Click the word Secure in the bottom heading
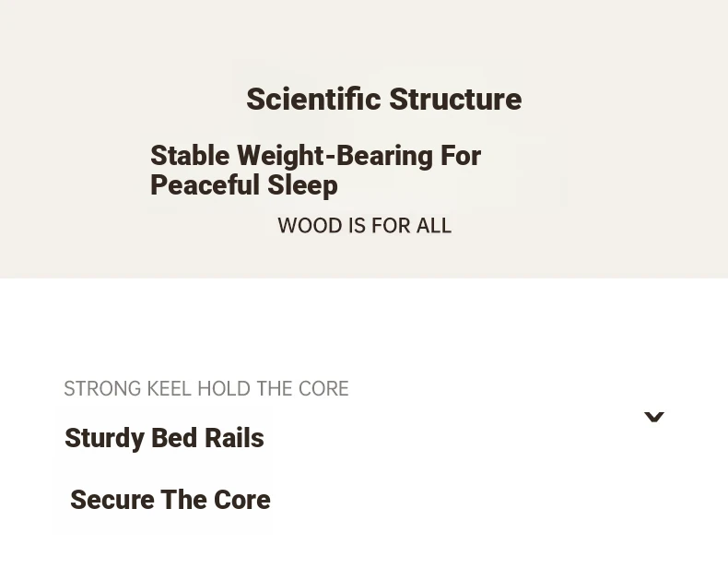This screenshot has height=568, width=728. tap(112, 499)
